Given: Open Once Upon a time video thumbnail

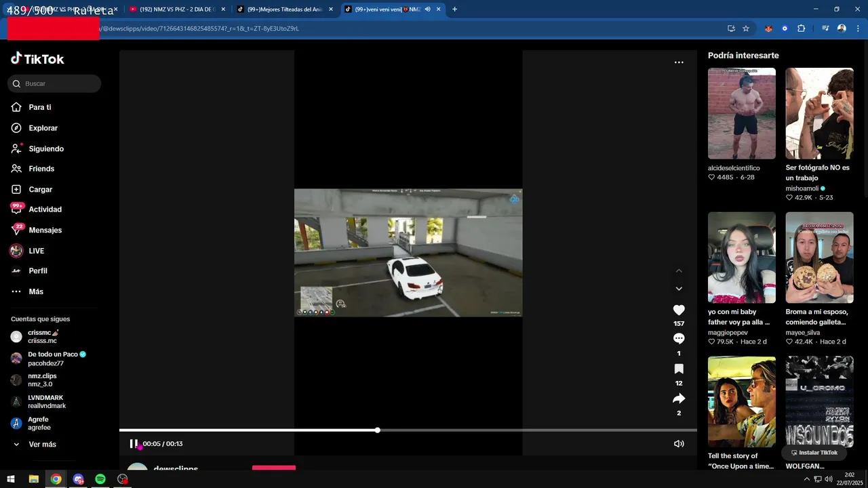Looking at the screenshot, I should [742, 402].
